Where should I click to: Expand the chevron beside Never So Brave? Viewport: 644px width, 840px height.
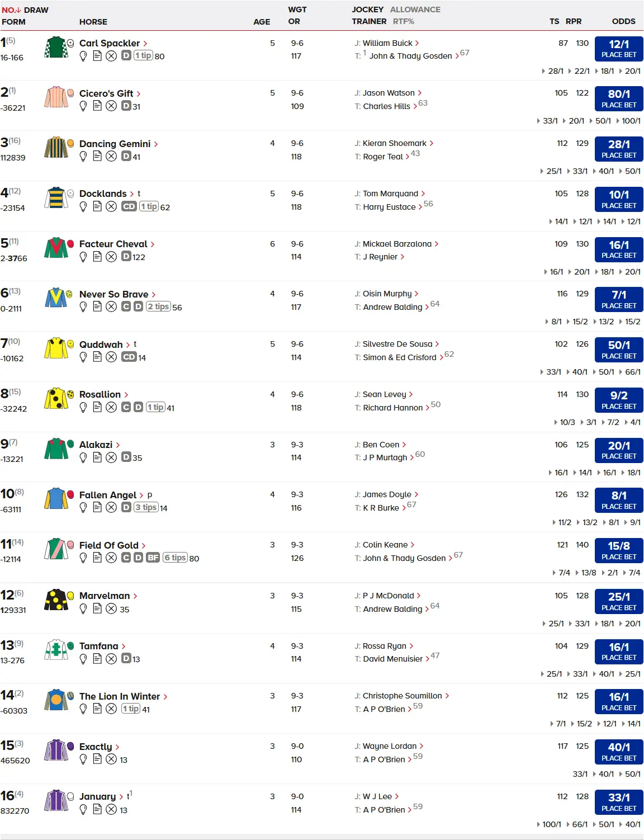154,295
